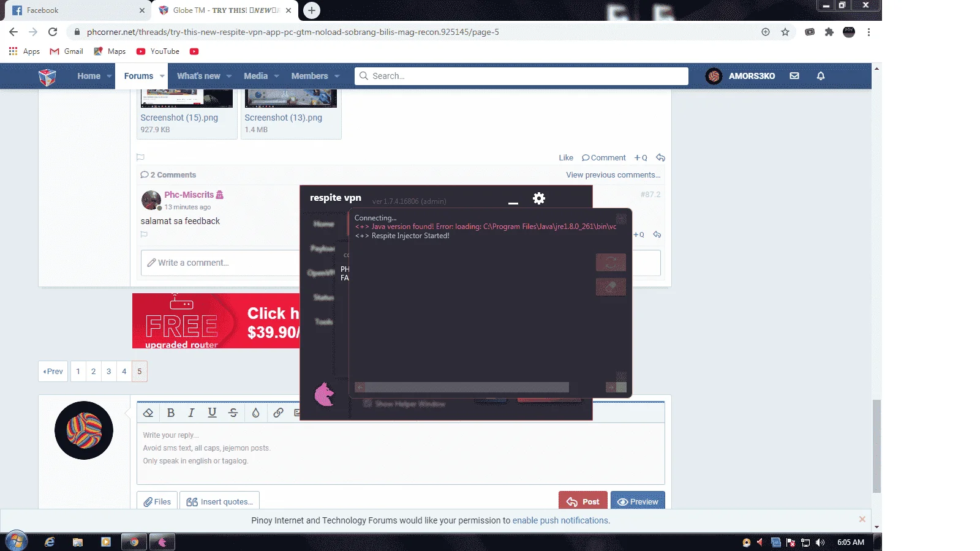Like the post
This screenshot has height=551, width=980.
(566, 157)
